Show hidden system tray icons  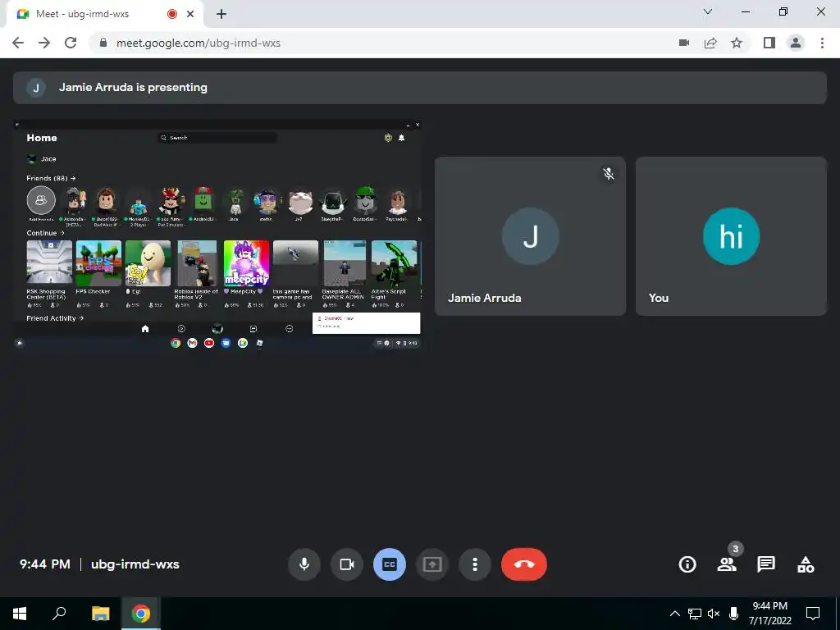click(x=675, y=614)
